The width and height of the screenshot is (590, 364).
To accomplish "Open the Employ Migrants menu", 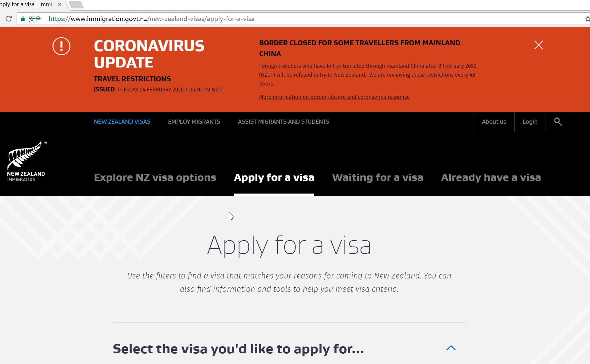I will [194, 122].
